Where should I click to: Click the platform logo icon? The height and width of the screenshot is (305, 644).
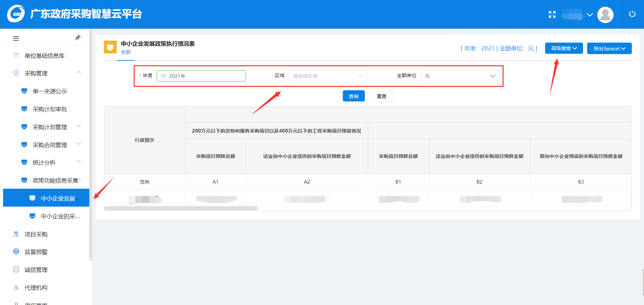(x=16, y=14)
